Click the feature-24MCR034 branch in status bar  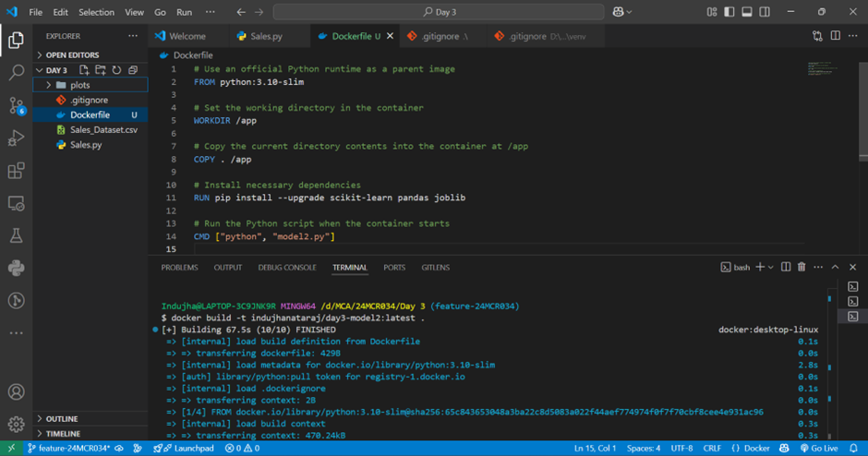click(68, 449)
